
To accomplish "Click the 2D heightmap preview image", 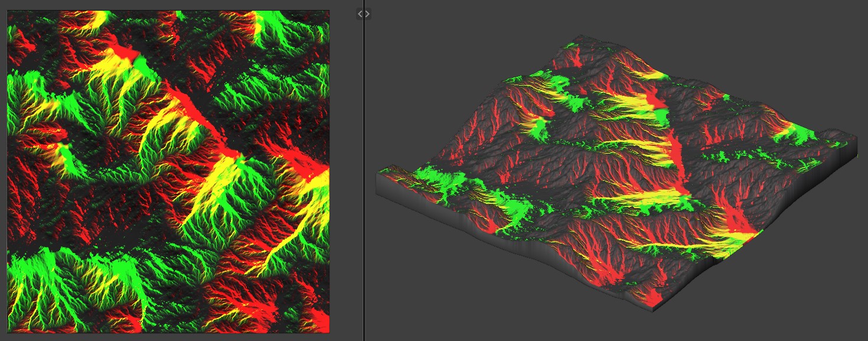I will [x=168, y=171].
